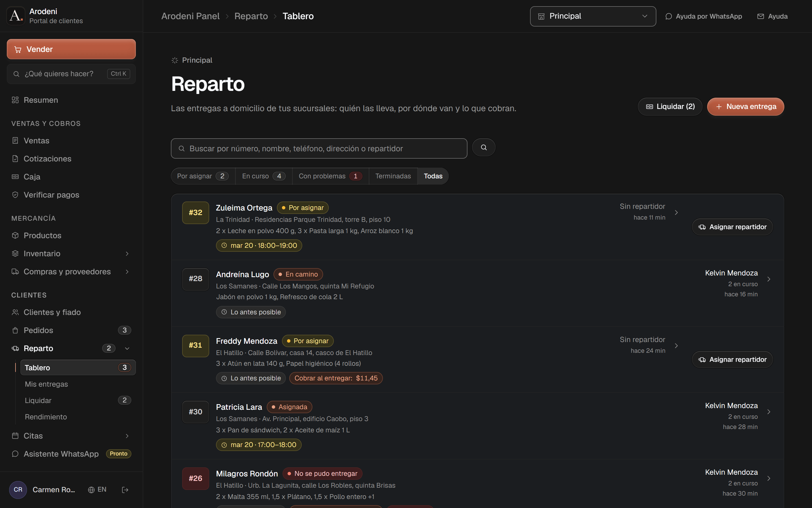Click the Liquidar (2) button
Screen dimensions: 812x508
(x=670, y=106)
